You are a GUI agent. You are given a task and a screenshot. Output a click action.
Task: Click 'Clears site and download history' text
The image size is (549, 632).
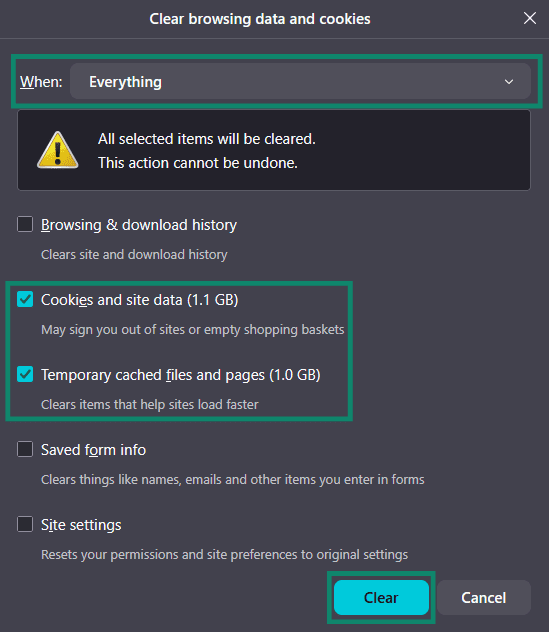(x=134, y=255)
